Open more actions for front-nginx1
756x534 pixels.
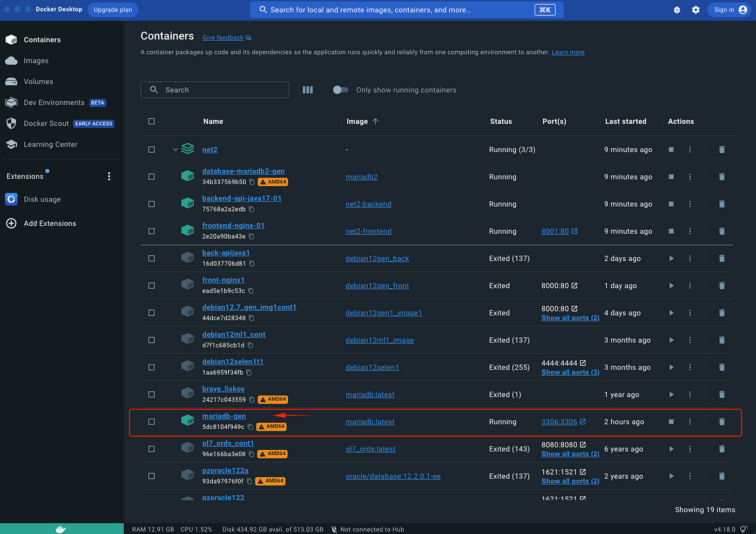click(690, 286)
